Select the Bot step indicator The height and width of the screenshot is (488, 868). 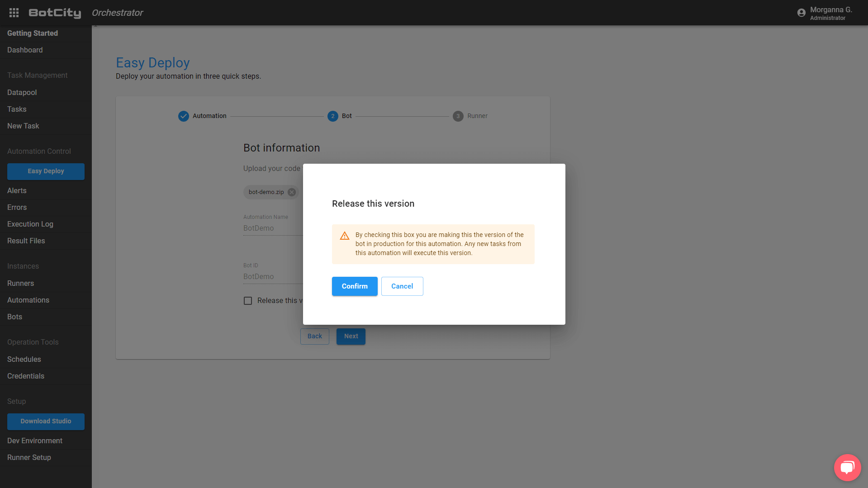coord(333,116)
